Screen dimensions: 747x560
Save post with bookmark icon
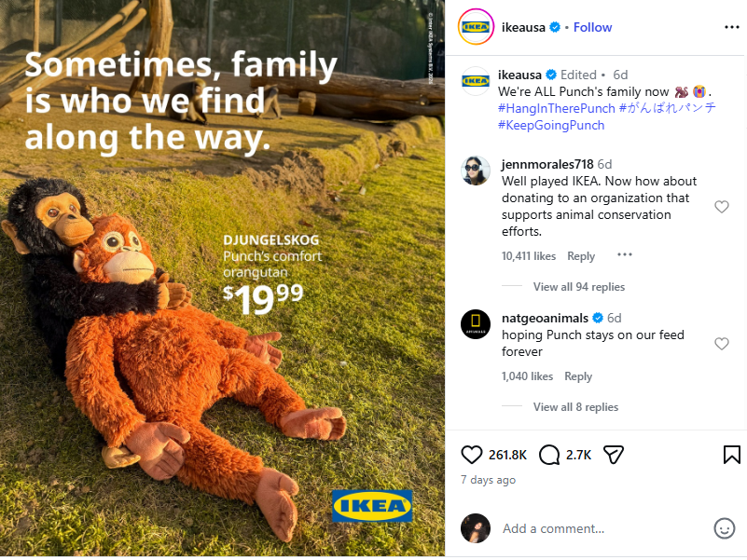pyautogui.click(x=732, y=455)
